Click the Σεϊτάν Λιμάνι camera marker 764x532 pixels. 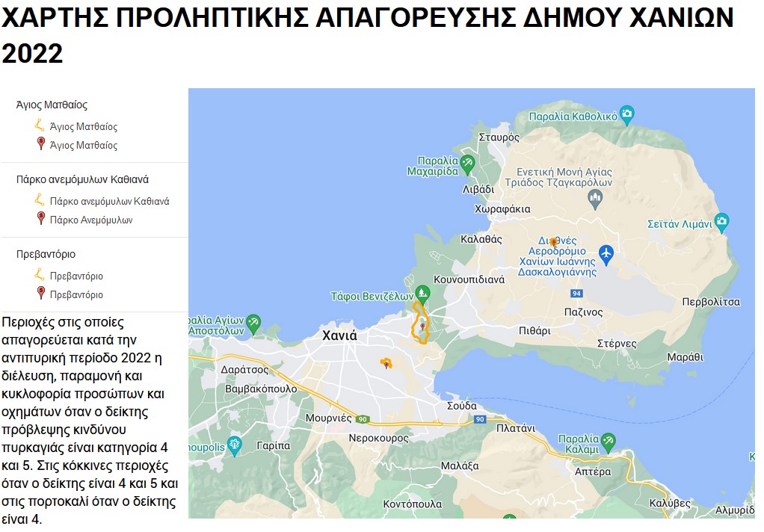pos(721,221)
